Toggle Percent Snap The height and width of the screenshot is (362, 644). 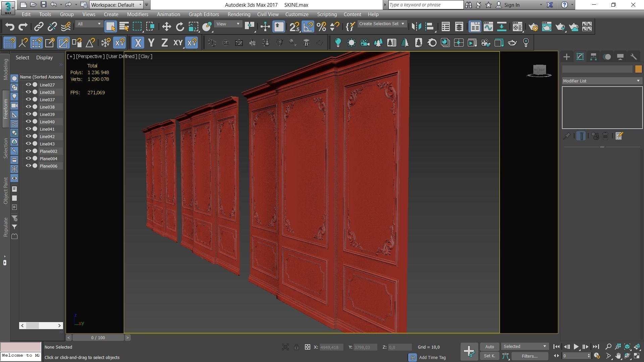click(x=321, y=27)
